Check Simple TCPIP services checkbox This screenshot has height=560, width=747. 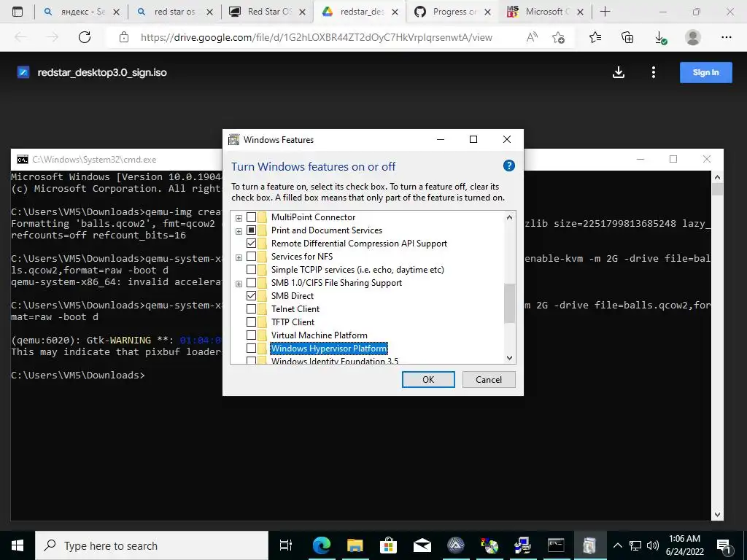(251, 270)
